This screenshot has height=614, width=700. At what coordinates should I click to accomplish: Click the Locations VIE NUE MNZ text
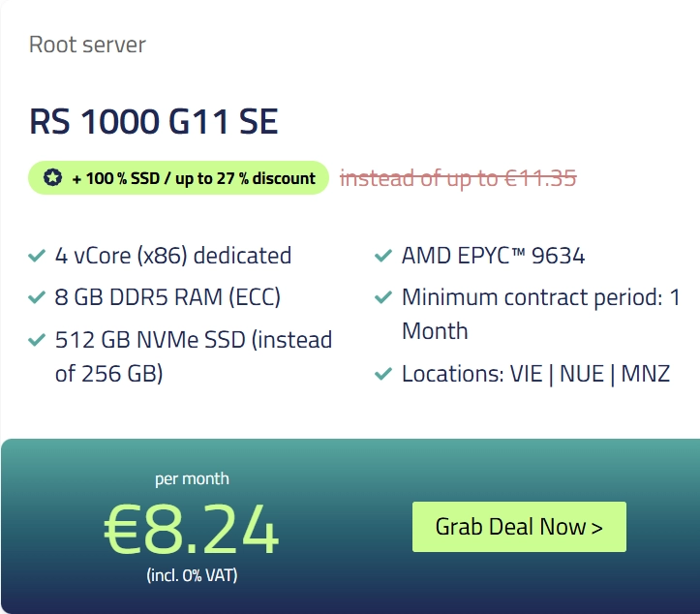point(535,374)
